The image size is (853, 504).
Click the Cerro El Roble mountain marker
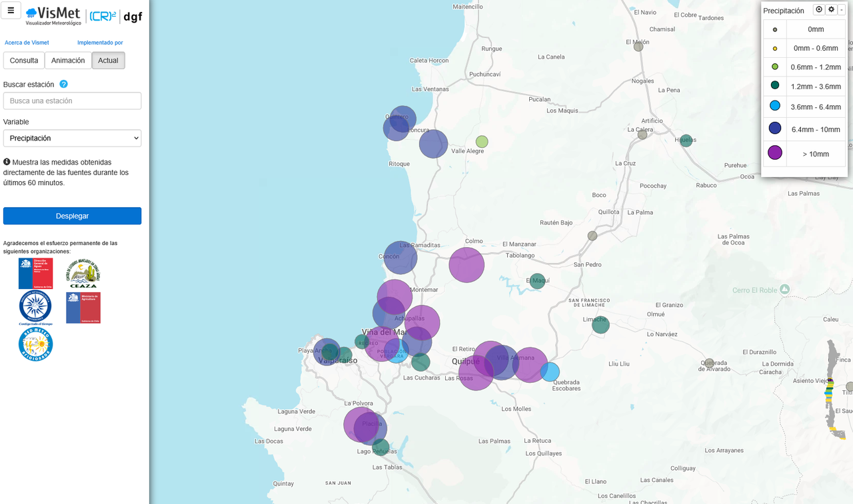tap(784, 290)
